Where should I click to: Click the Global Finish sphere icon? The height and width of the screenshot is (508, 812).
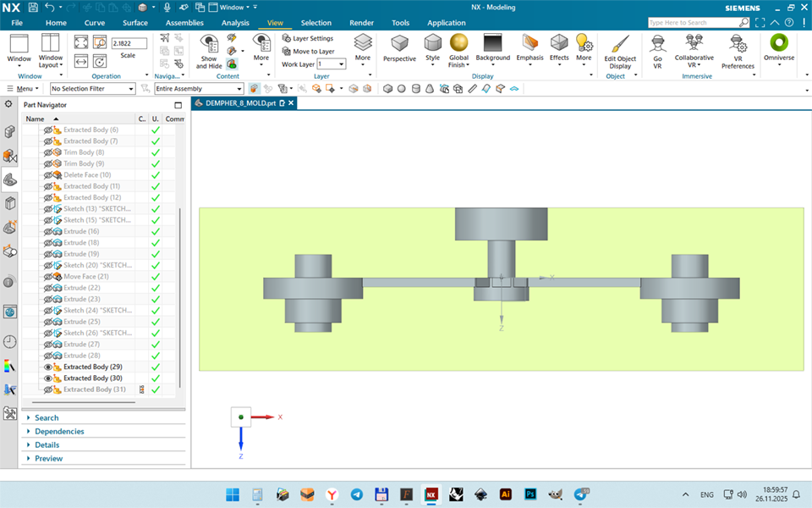click(x=458, y=43)
